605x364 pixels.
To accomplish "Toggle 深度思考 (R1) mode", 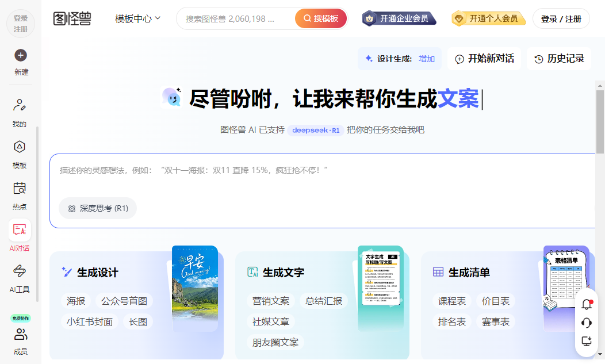I will (x=98, y=208).
